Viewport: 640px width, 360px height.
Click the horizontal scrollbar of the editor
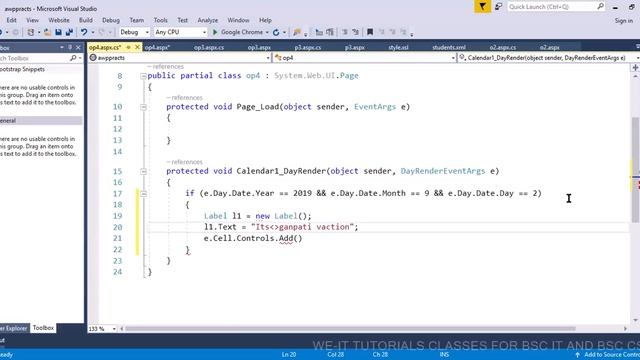[351, 329]
